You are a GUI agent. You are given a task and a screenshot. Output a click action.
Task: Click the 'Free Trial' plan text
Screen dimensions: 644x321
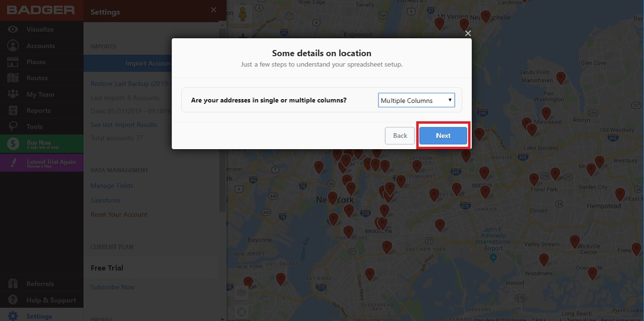(x=107, y=268)
